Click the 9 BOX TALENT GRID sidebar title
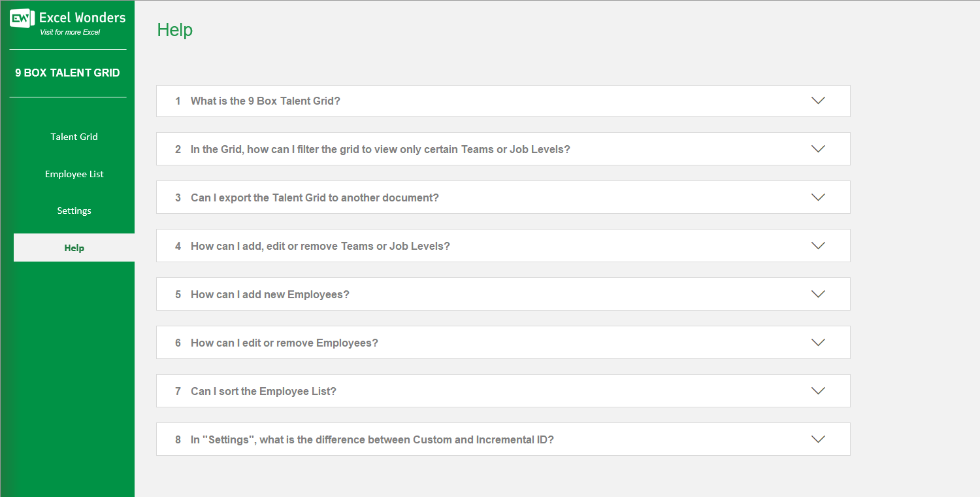 [67, 73]
